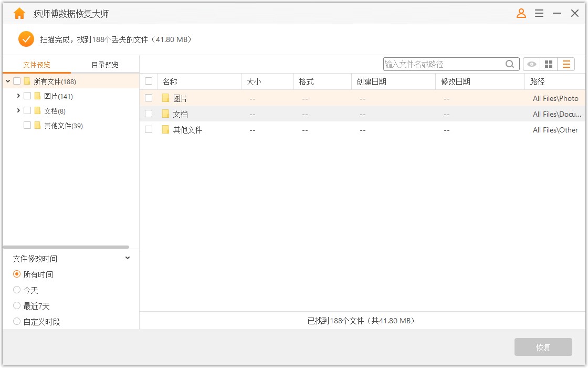Click 文档 folder icon in file list

(x=165, y=114)
